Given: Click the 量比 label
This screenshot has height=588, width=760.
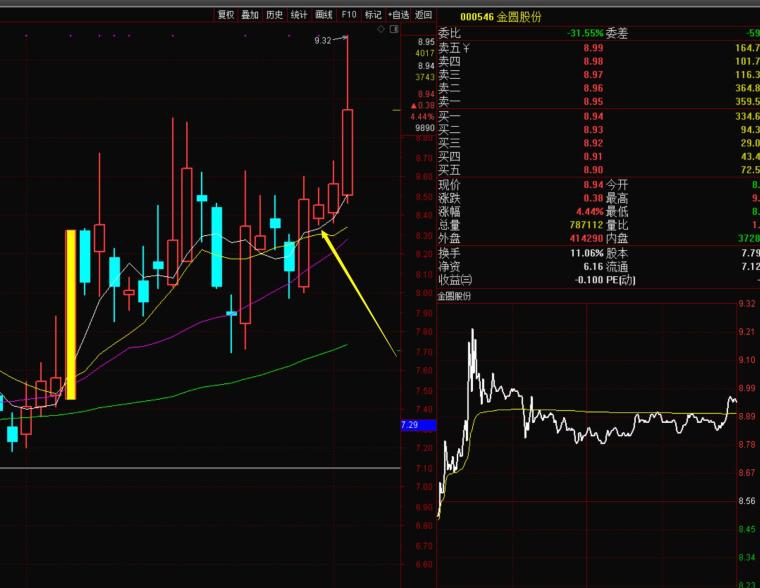Looking at the screenshot, I should tap(617, 225).
